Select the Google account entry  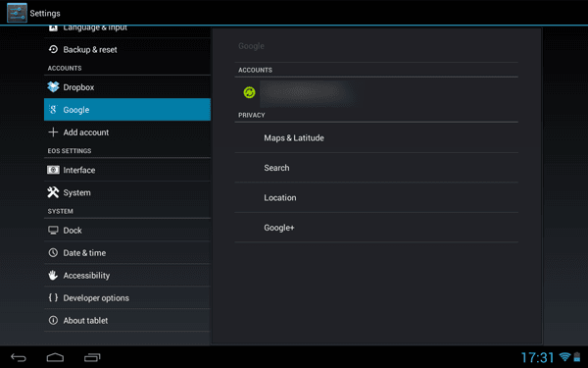[x=127, y=109]
